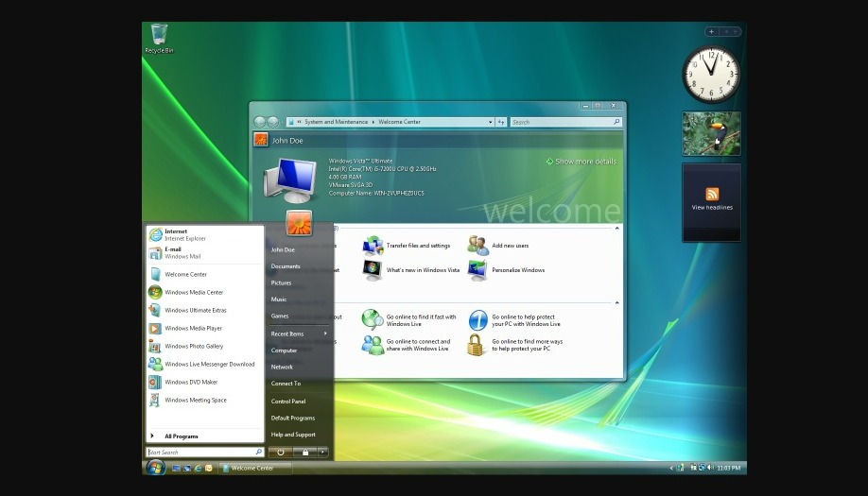Open the address bar dropdown arrow
The image size is (868, 496).
click(491, 122)
